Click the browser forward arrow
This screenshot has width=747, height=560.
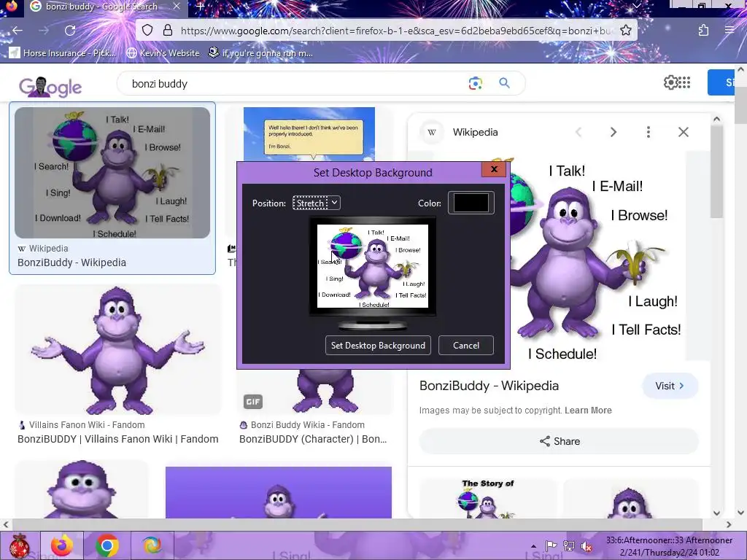click(x=44, y=31)
